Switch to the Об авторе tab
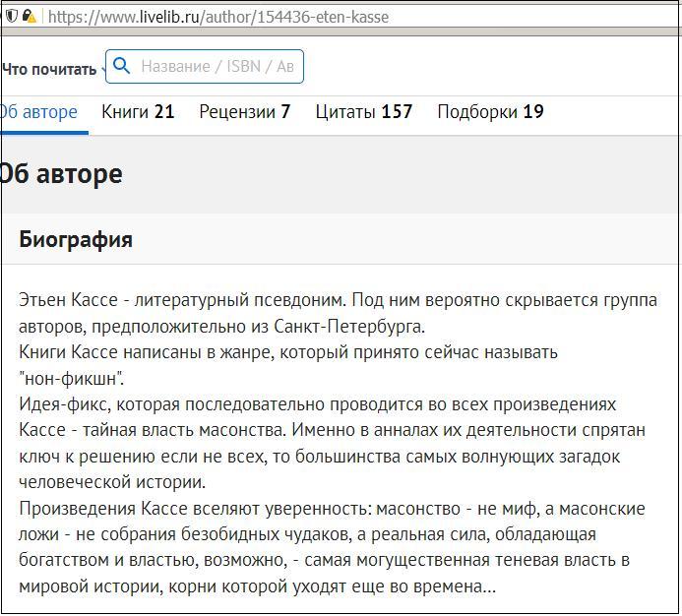Image resolution: width=682 pixels, height=616 pixels. pos(39,112)
